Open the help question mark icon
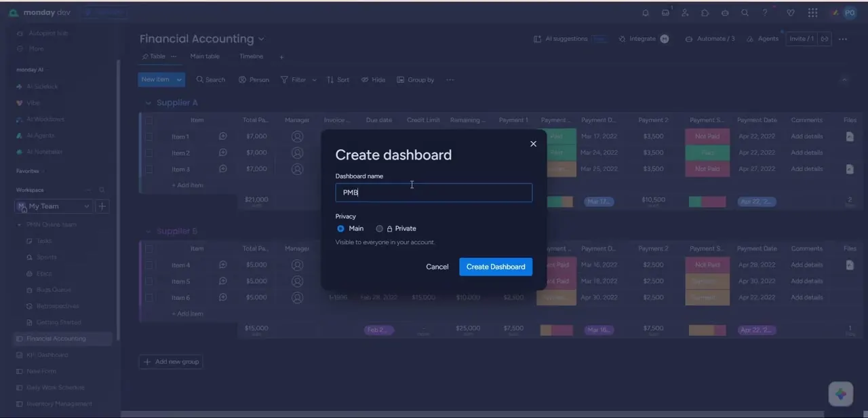Screen dimensions: 868x418 pyautogui.click(x=765, y=13)
